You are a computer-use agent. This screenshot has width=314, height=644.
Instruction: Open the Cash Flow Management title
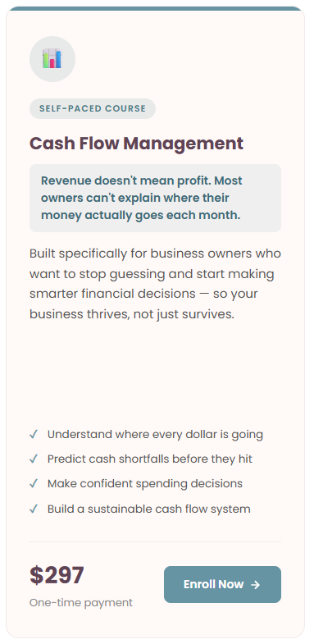(136, 144)
